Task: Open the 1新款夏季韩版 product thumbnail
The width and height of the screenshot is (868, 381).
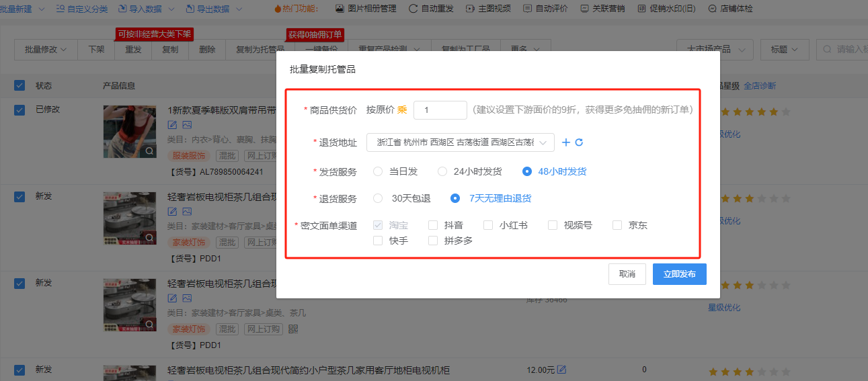Action: pyautogui.click(x=130, y=132)
